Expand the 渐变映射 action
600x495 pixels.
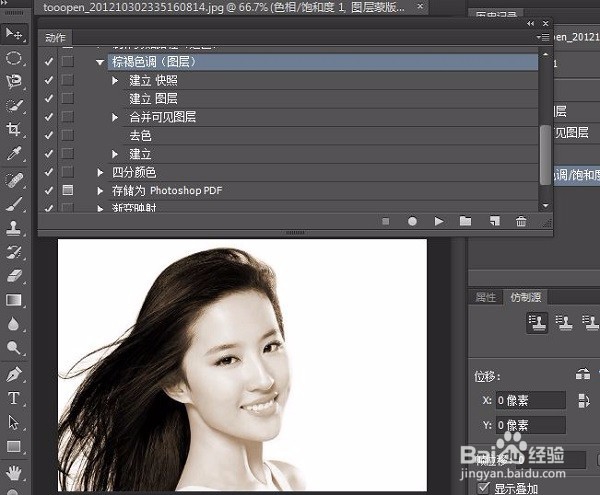100,208
